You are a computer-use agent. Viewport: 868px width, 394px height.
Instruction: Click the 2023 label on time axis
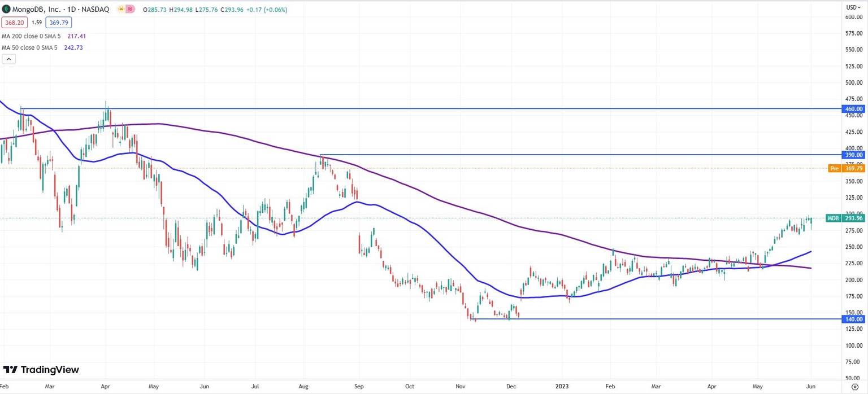coord(562,387)
